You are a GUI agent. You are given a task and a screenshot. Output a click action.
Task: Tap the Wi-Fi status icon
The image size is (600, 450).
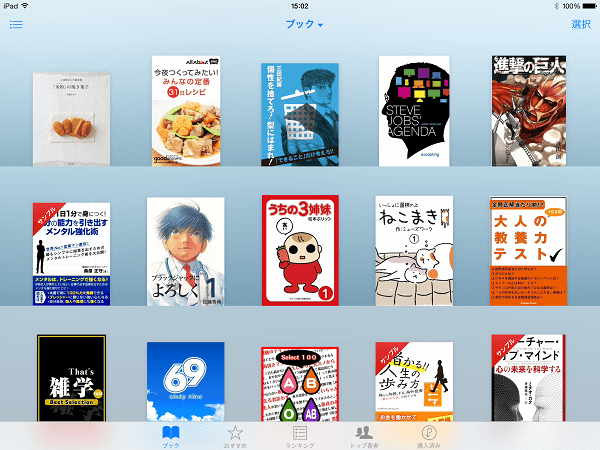click(25, 6)
